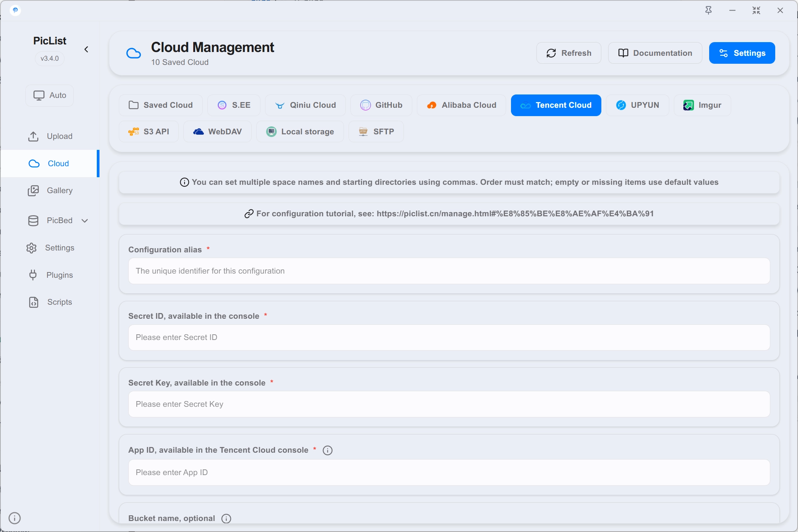The image size is (798, 532).
Task: Click the Bucket name info icon
Action: [x=226, y=519]
